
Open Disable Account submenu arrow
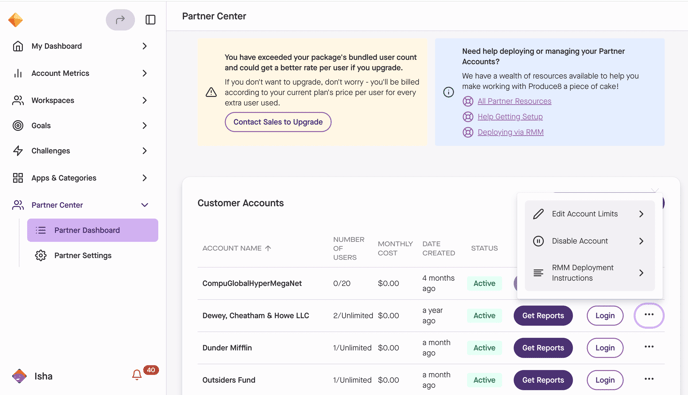point(641,241)
